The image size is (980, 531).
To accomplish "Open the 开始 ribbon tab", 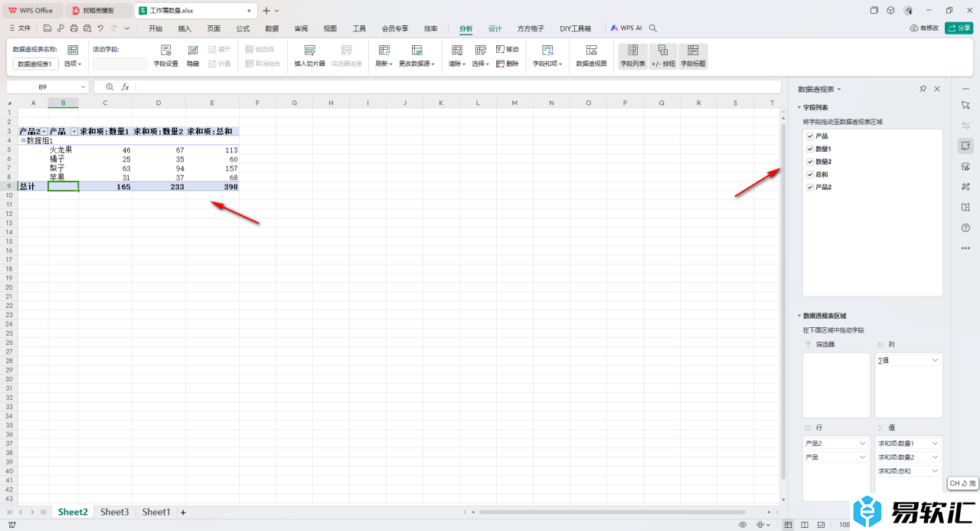I will [x=155, y=28].
